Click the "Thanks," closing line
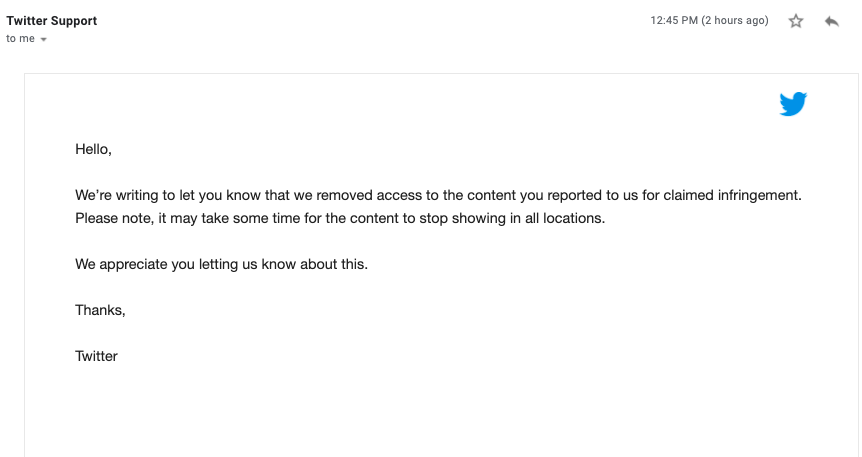This screenshot has width=862, height=457. [x=100, y=310]
